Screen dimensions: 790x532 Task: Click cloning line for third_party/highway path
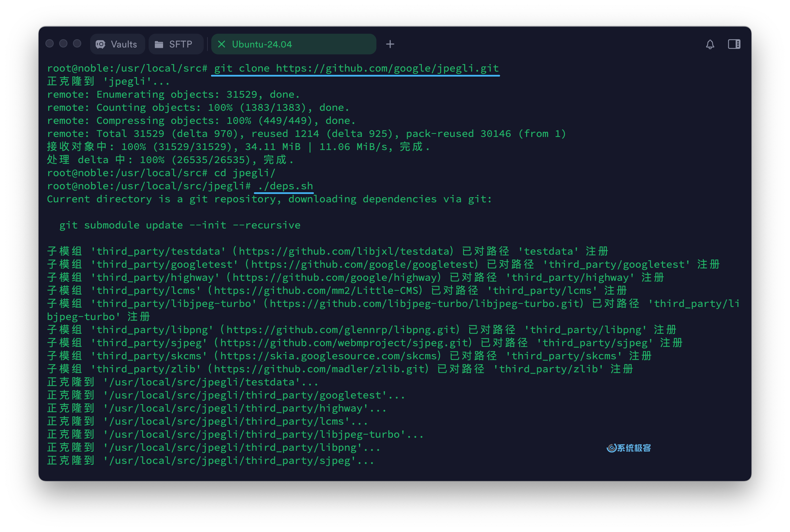pyautogui.click(x=217, y=408)
